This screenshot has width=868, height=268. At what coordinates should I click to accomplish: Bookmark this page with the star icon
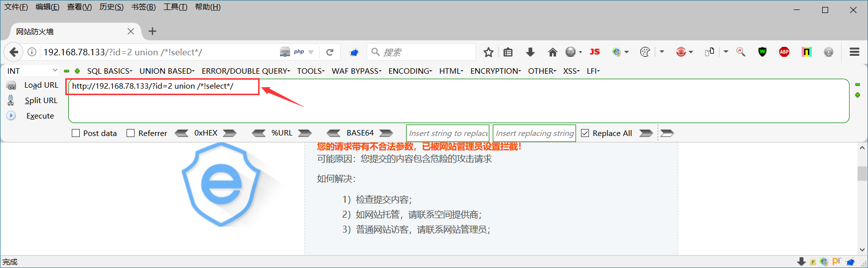[x=488, y=52]
